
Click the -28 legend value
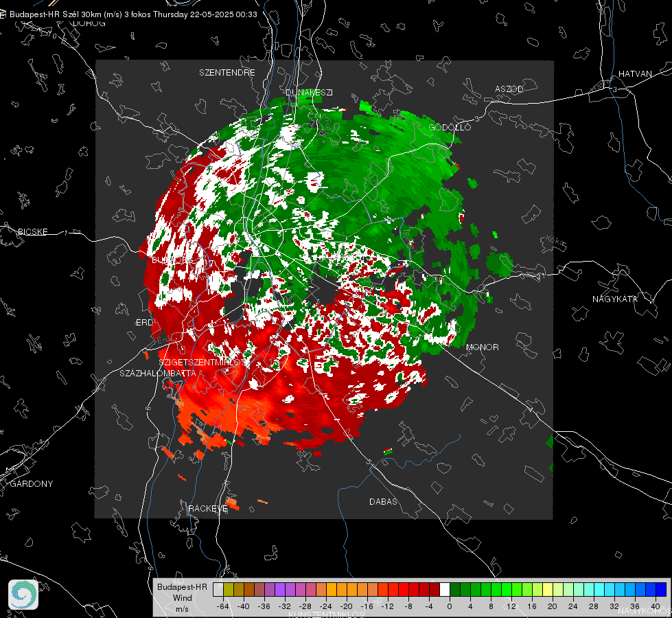[x=305, y=606]
